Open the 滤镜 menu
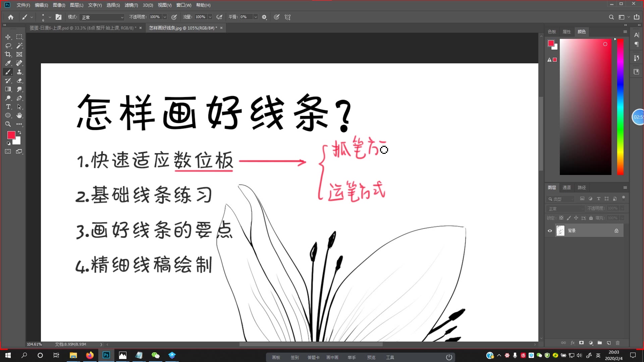Viewport: 644px width, 362px height. pos(131,5)
